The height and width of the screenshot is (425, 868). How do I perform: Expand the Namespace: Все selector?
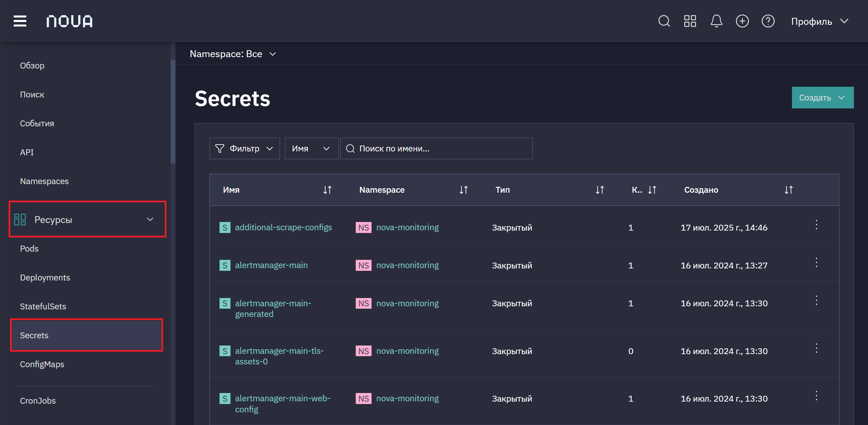233,54
